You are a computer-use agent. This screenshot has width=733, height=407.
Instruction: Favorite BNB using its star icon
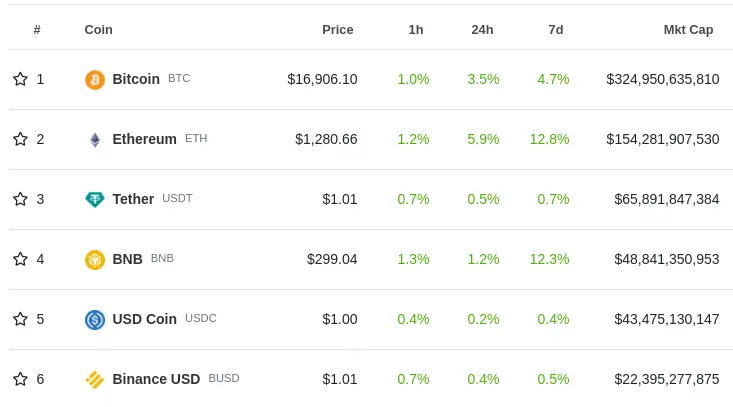coord(20,259)
